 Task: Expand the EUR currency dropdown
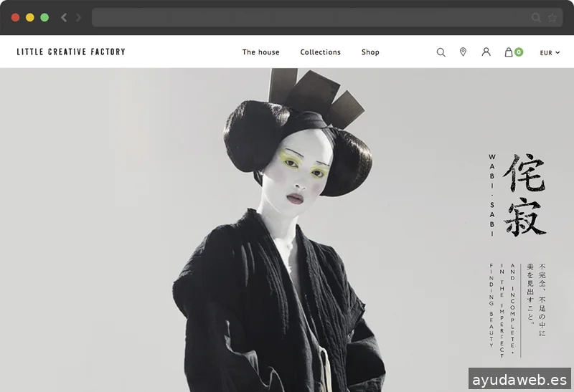pos(550,52)
